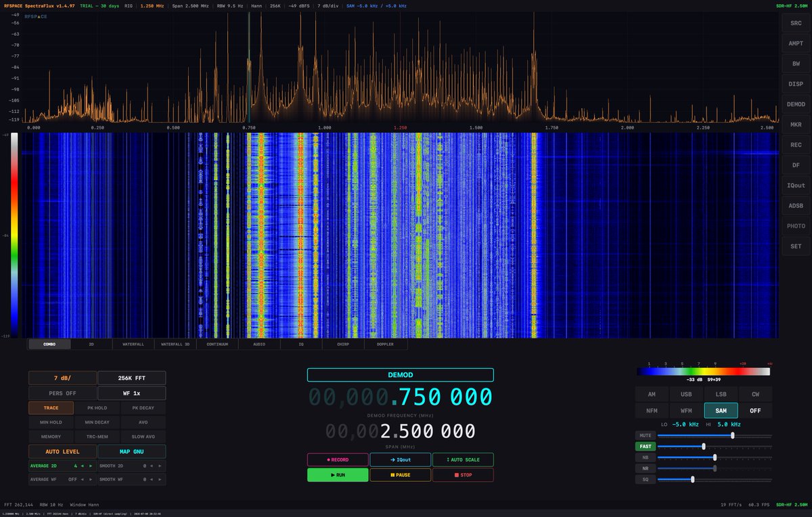Enable the NR noise reduction

646,468
